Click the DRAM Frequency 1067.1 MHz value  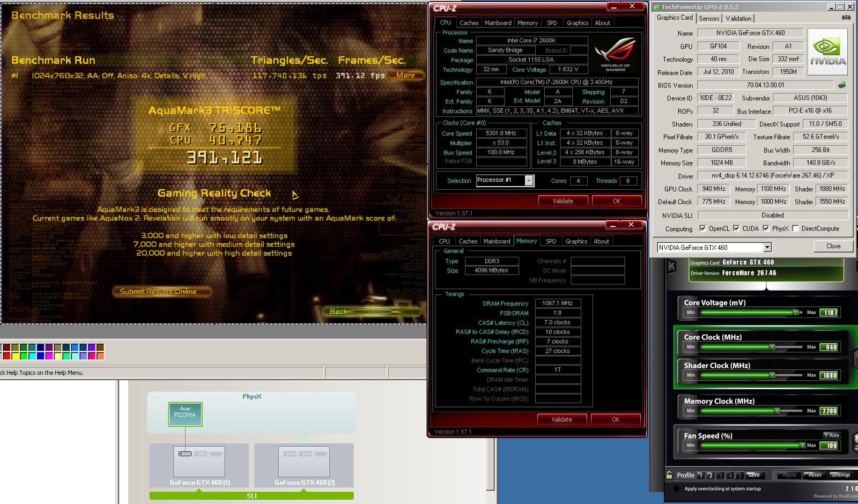(558, 303)
